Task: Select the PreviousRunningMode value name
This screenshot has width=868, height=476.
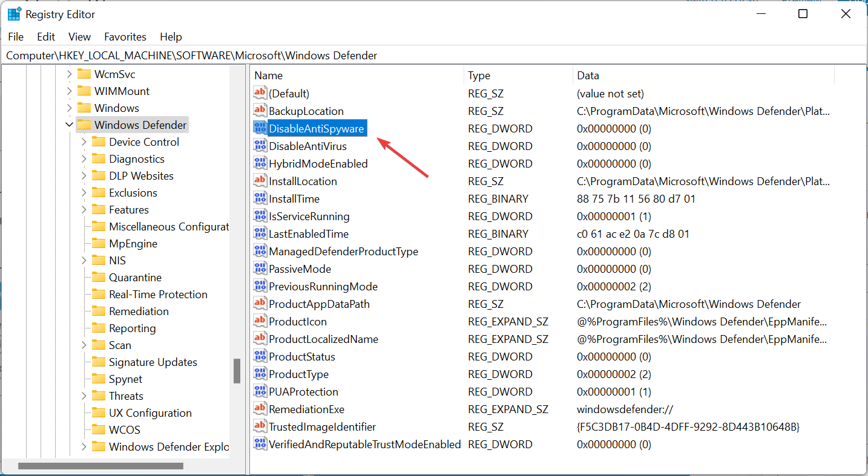Action: point(323,286)
